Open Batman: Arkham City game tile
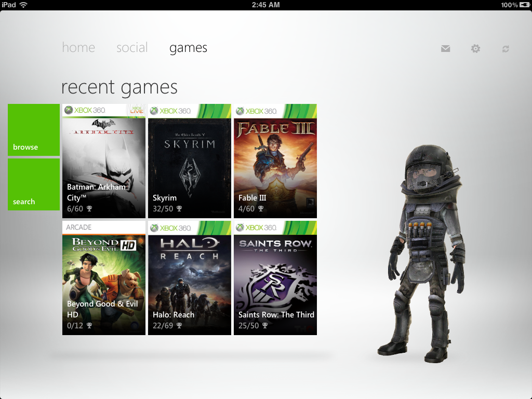 (x=104, y=161)
